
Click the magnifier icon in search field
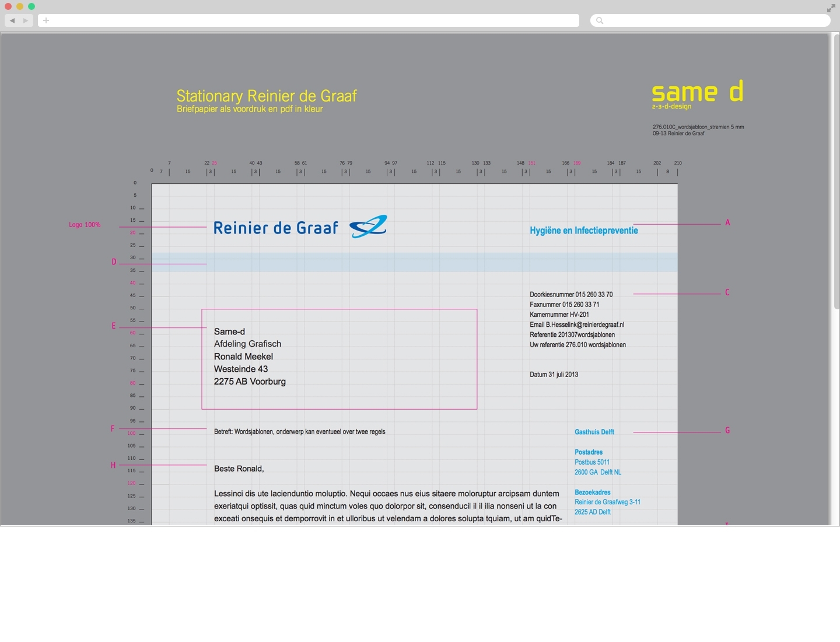600,20
